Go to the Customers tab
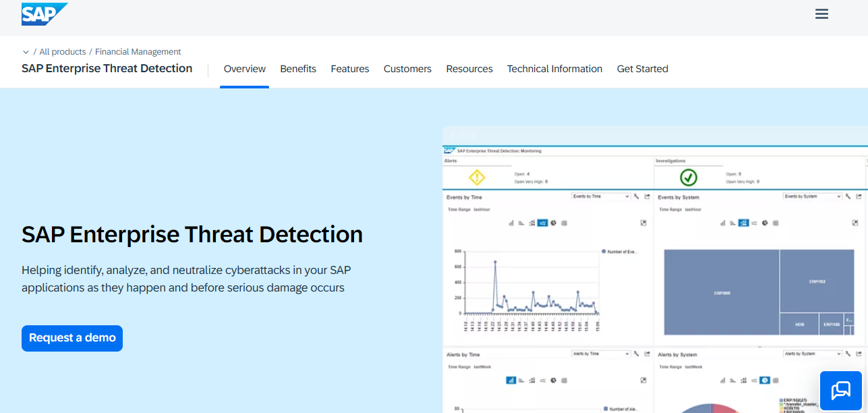This screenshot has width=868, height=413. 407,69
